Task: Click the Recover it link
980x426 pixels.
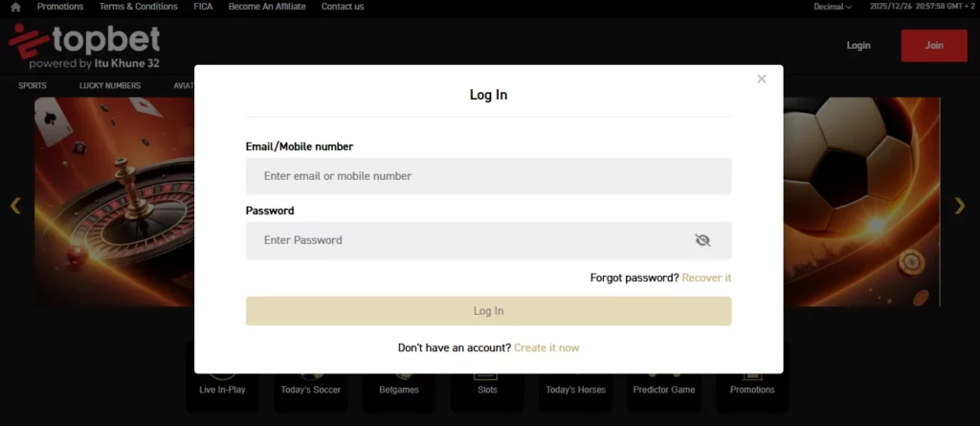Action: click(x=706, y=278)
